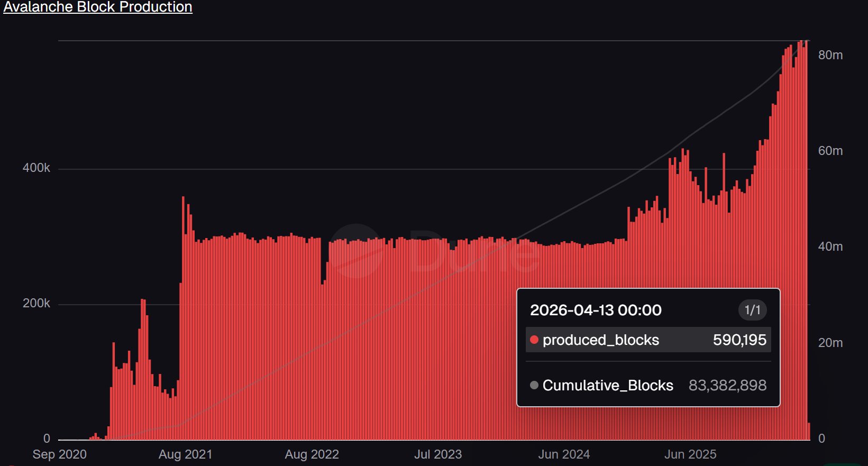
Task: Click the 20m cumulative axis label
Action: pos(830,343)
